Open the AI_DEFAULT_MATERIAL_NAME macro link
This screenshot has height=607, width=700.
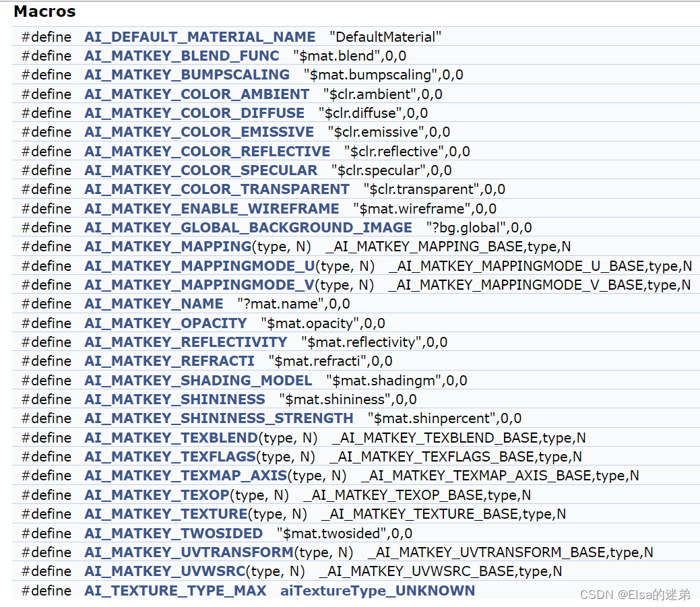pos(199,37)
